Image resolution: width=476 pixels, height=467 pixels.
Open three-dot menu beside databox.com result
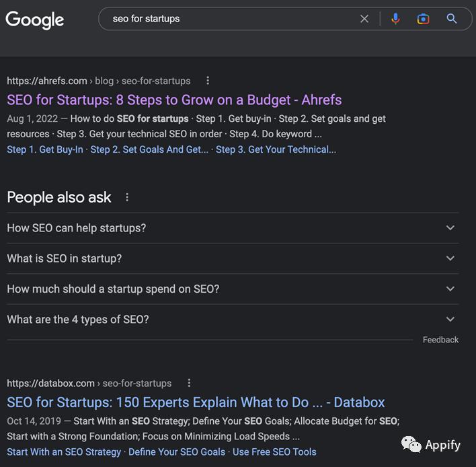(x=189, y=384)
